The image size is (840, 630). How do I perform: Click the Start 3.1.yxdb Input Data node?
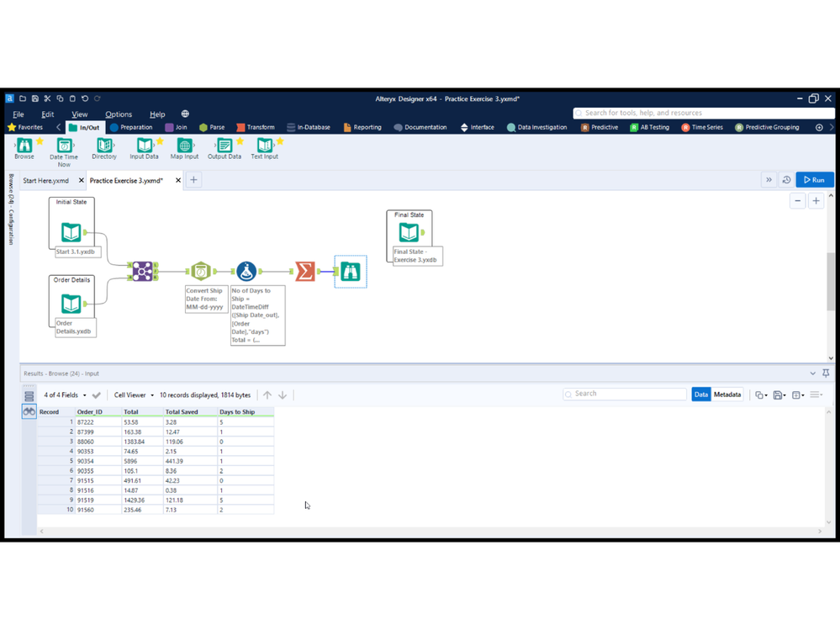pos(71,232)
